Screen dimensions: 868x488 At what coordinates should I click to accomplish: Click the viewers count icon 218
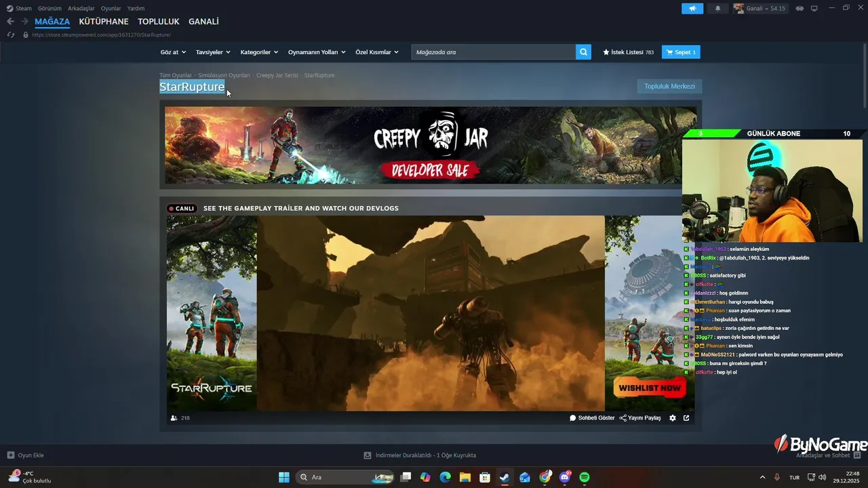click(x=180, y=418)
